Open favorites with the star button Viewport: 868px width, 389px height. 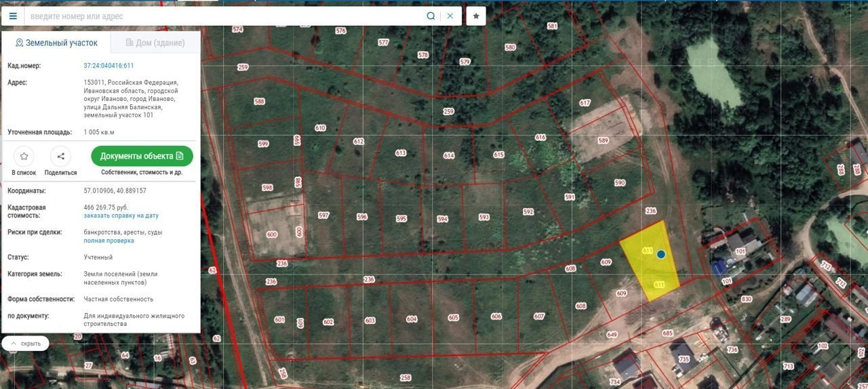(476, 16)
